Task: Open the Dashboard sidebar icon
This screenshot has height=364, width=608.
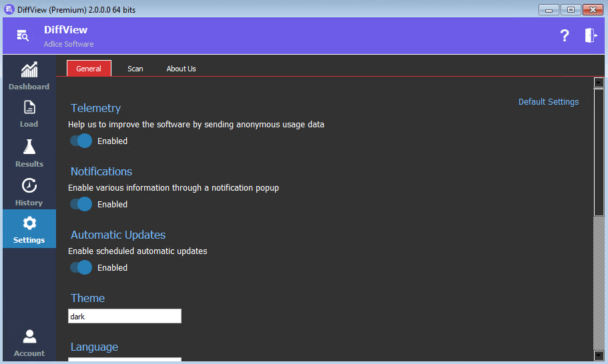Action: 29,70
